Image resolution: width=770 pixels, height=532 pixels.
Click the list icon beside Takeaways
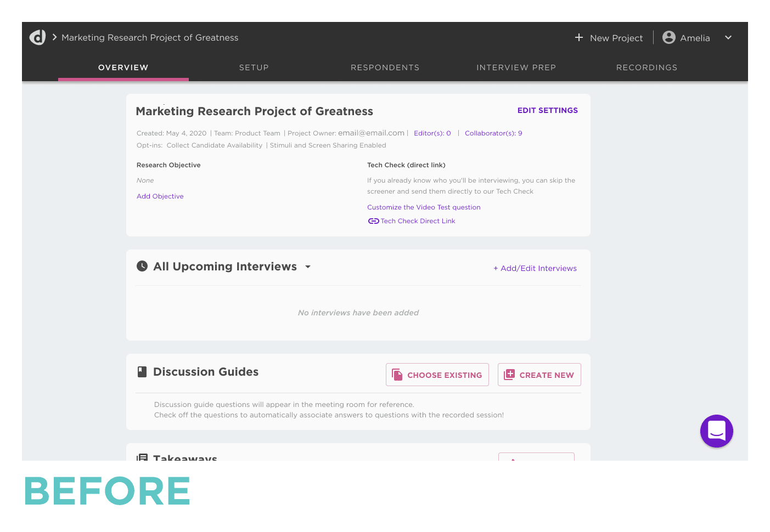point(142,457)
